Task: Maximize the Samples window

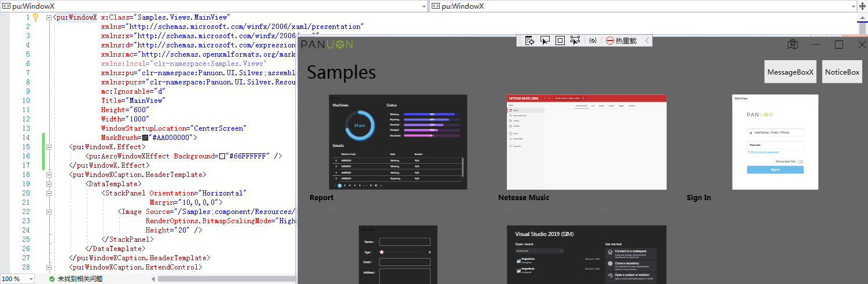Action: [x=838, y=45]
